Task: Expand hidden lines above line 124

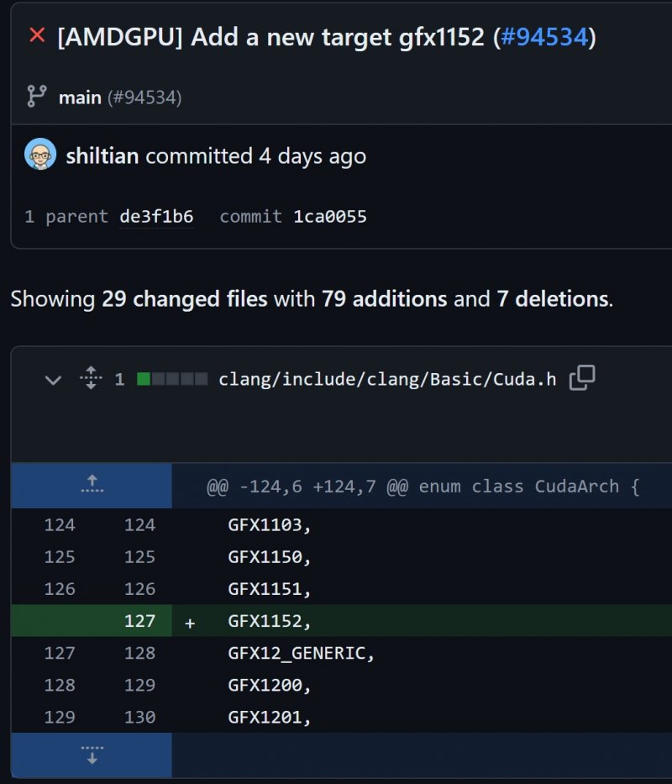Action: tap(92, 485)
